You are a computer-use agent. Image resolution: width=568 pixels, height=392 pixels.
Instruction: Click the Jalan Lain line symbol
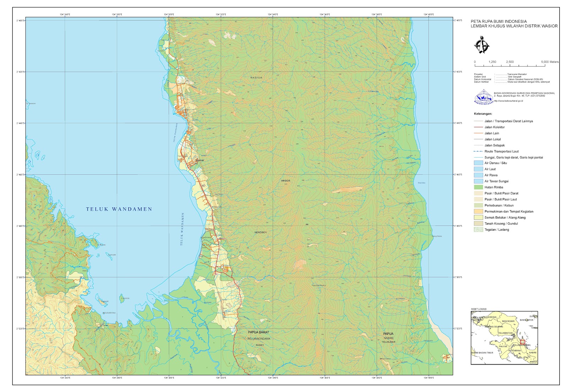click(x=478, y=133)
